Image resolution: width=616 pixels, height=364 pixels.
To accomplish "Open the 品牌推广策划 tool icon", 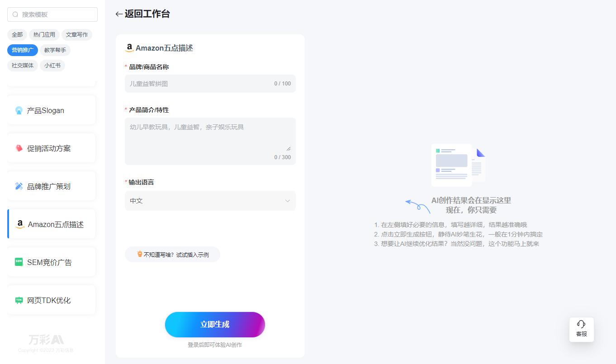I will click(19, 186).
